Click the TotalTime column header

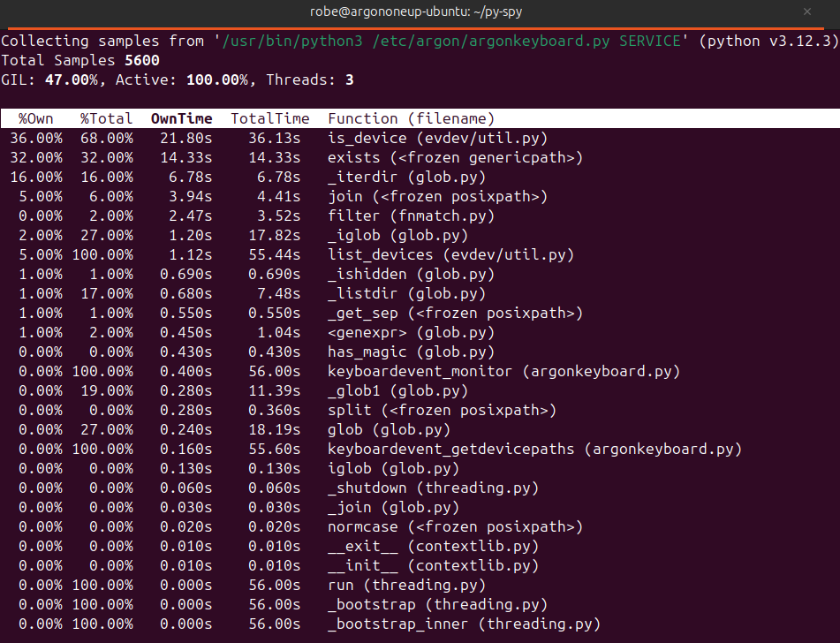[269, 118]
